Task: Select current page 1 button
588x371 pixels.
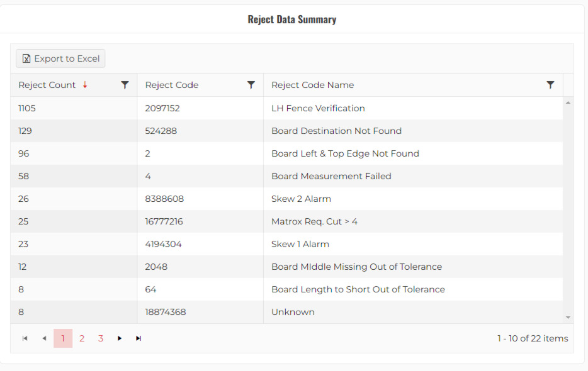Action: (x=63, y=338)
